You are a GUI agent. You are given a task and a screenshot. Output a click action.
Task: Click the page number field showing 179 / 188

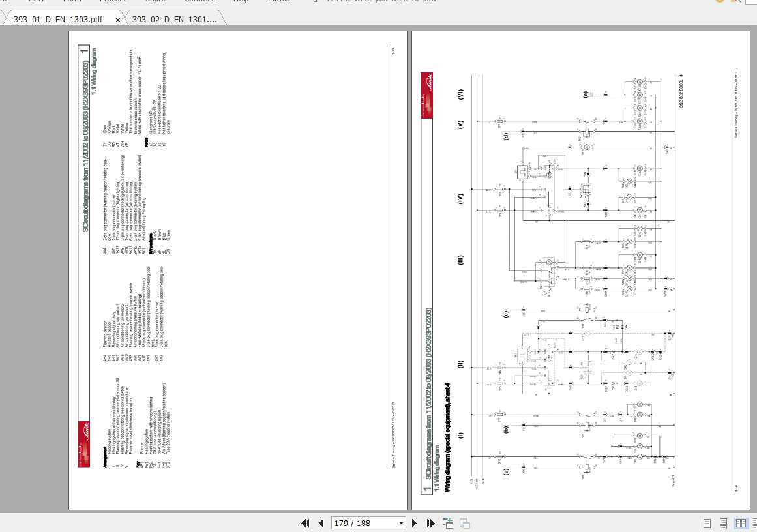pos(364,524)
